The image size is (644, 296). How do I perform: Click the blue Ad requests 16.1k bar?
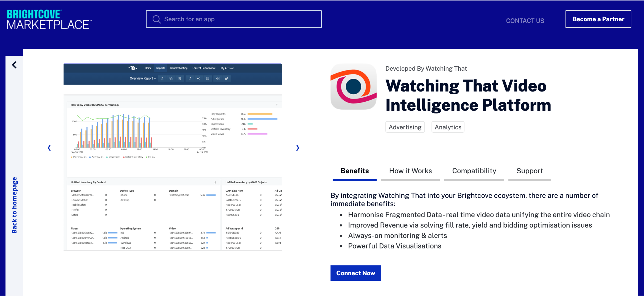[262, 119]
